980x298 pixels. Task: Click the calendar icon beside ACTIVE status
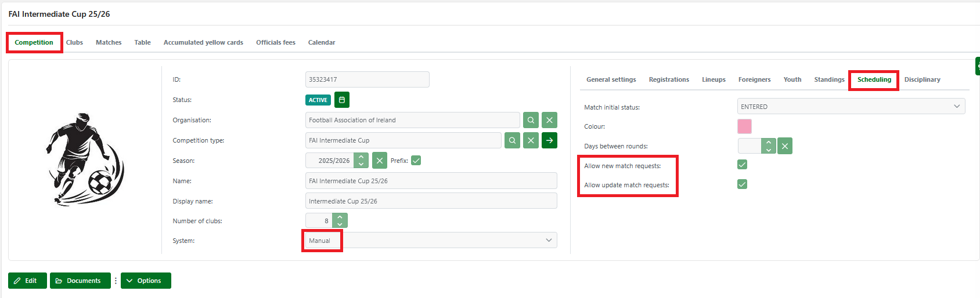point(342,100)
